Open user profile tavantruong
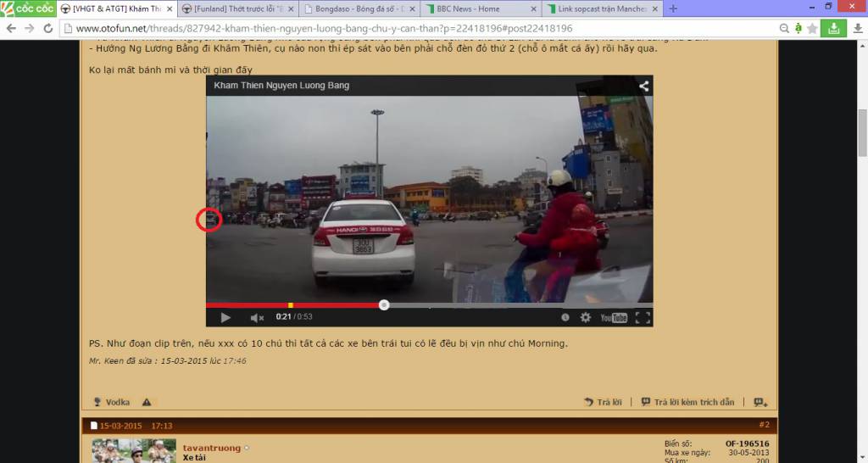The width and height of the screenshot is (868, 463). (x=212, y=448)
